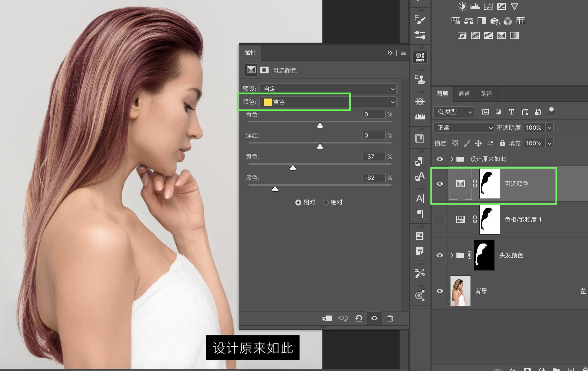Click the lock all padlock icon
This screenshot has height=371, width=588.
[x=502, y=143]
